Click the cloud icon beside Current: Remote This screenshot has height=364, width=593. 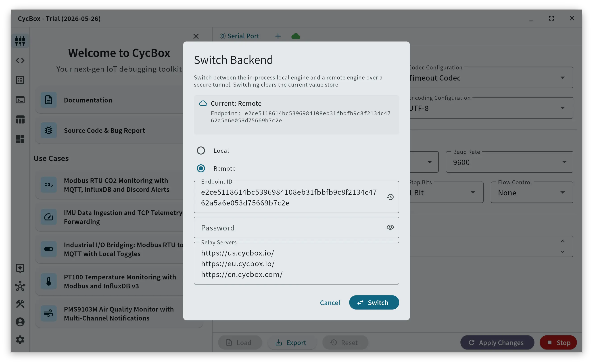pyautogui.click(x=203, y=104)
